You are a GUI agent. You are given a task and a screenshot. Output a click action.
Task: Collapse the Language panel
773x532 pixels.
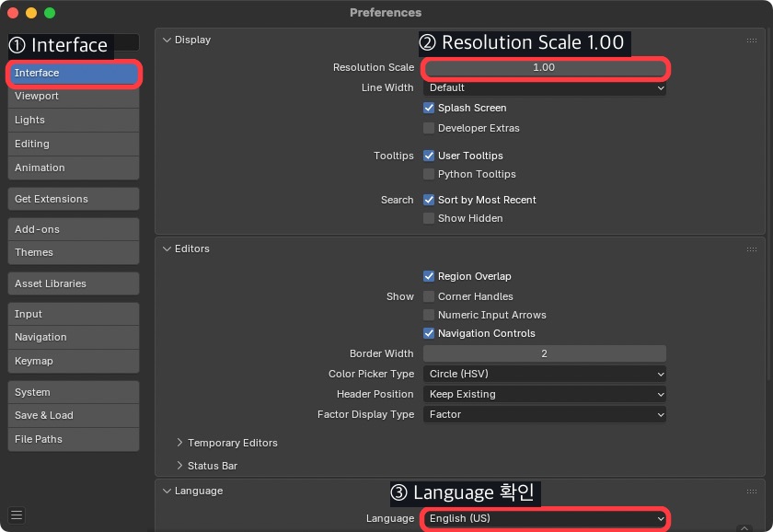pos(167,492)
